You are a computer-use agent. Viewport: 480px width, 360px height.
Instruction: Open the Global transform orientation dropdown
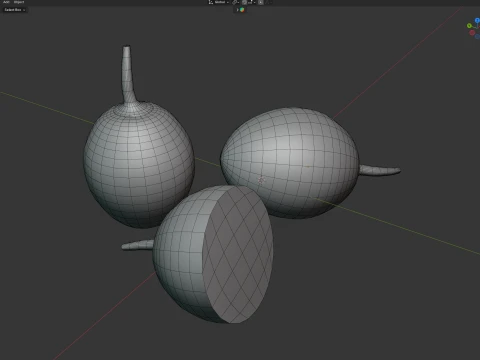pyautogui.click(x=219, y=2)
